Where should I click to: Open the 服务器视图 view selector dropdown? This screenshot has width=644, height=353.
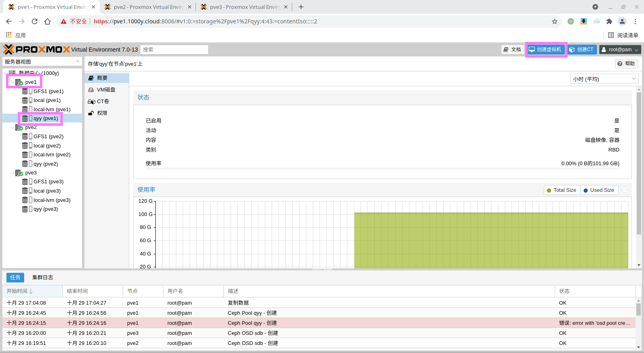pos(42,62)
